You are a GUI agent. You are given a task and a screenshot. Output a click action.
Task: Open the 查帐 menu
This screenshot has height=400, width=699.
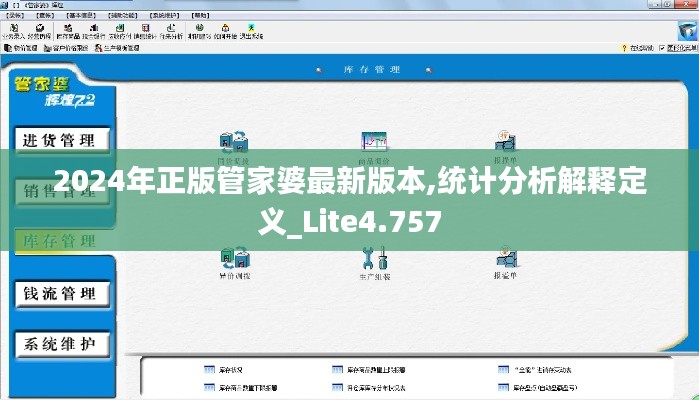pos(45,15)
